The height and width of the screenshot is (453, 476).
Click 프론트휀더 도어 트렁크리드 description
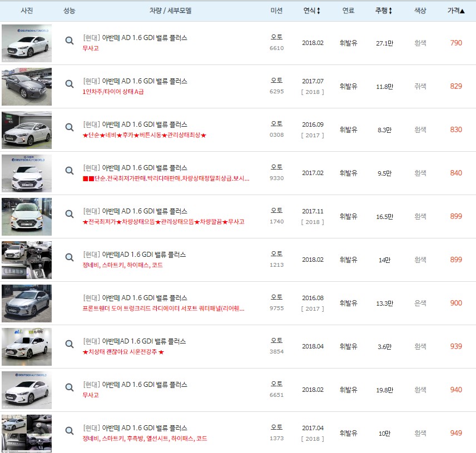(x=163, y=308)
